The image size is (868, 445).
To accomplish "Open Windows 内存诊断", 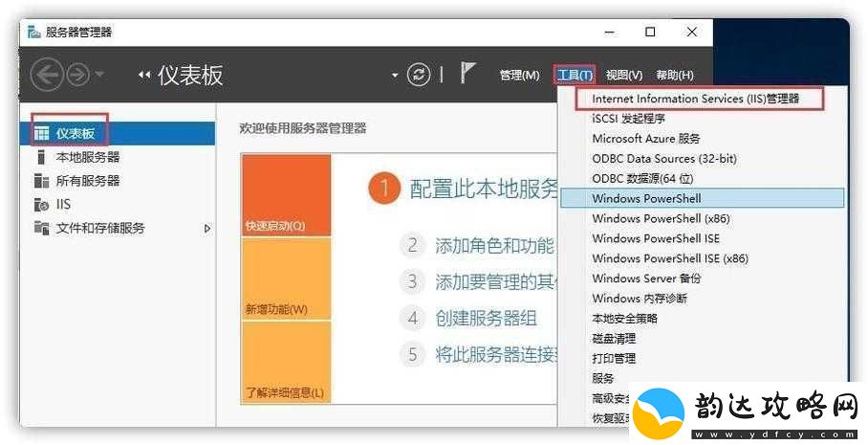I will 640,299.
